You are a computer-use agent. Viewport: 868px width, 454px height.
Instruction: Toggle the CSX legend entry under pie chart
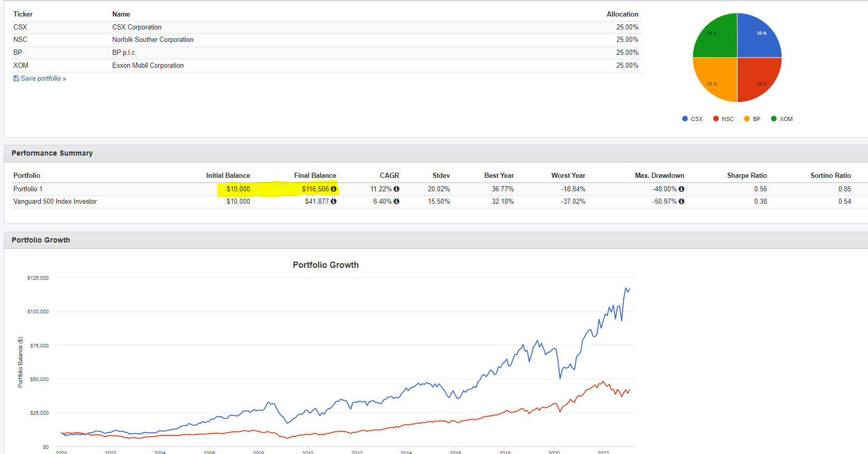point(693,119)
